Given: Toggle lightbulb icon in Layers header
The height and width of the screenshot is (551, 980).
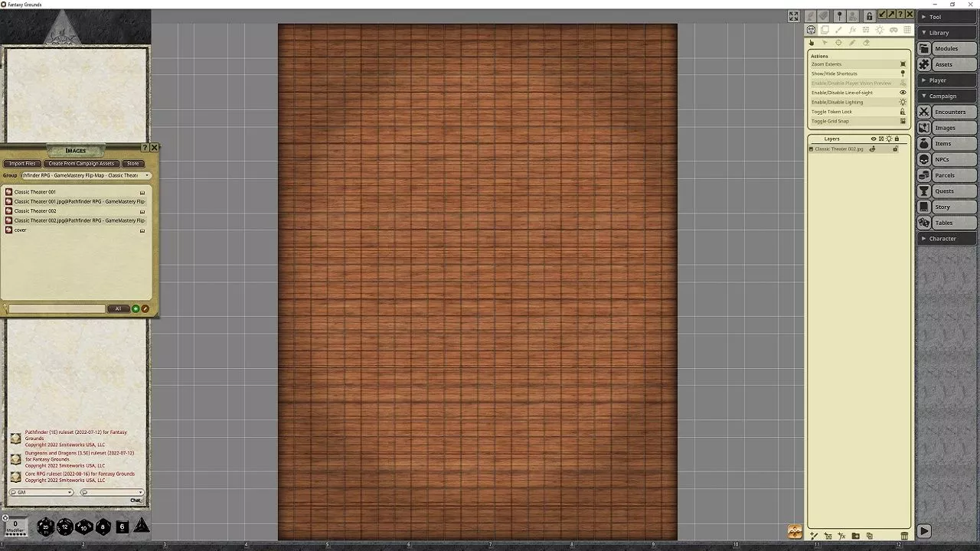Looking at the screenshot, I should point(889,139).
